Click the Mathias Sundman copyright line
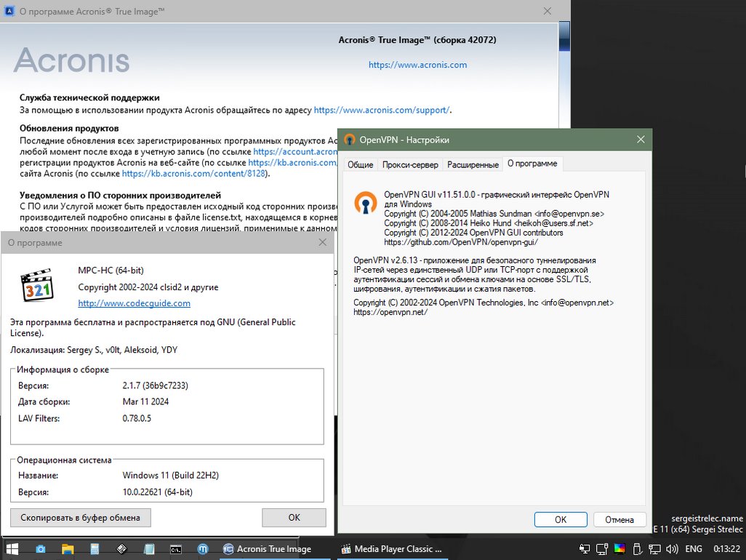The image size is (746, 560). pos(494,214)
